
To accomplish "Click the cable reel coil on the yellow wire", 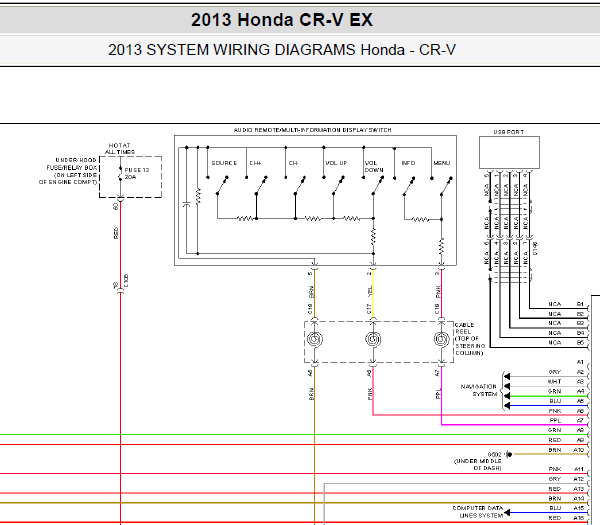I will [x=373, y=339].
